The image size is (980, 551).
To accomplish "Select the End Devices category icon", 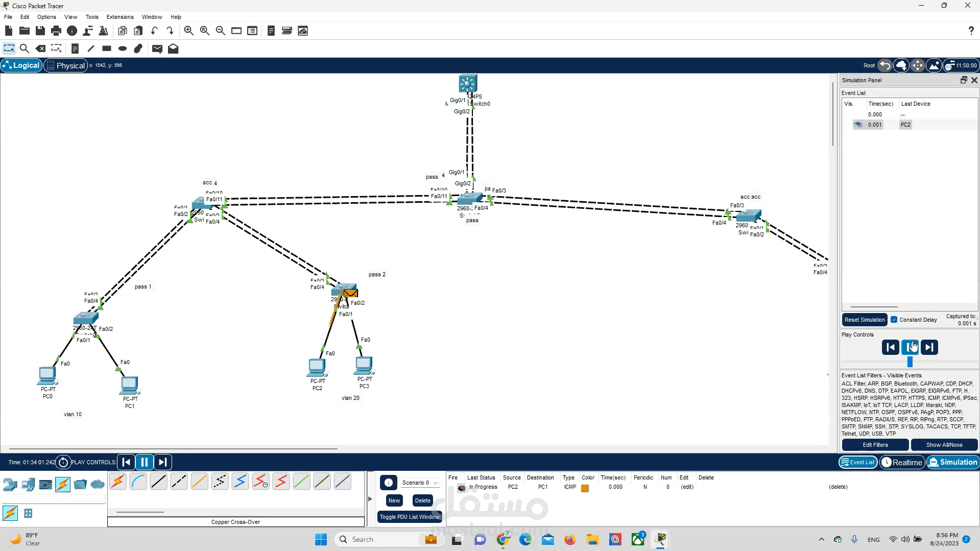I will 28,484.
